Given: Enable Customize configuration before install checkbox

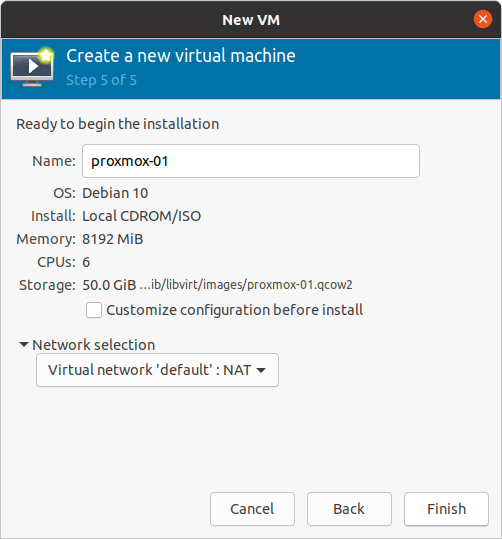Looking at the screenshot, I should pos(94,310).
